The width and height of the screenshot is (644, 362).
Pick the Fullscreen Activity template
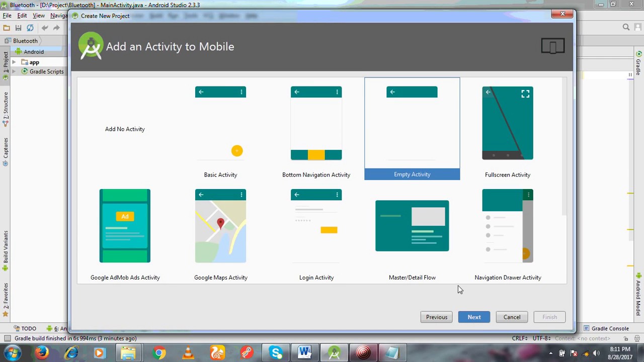[x=508, y=129]
